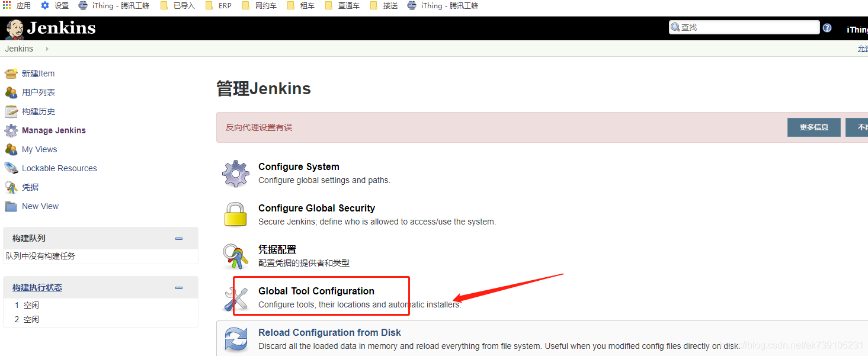
Task: Open the Configure Global Security link
Action: [316, 209]
